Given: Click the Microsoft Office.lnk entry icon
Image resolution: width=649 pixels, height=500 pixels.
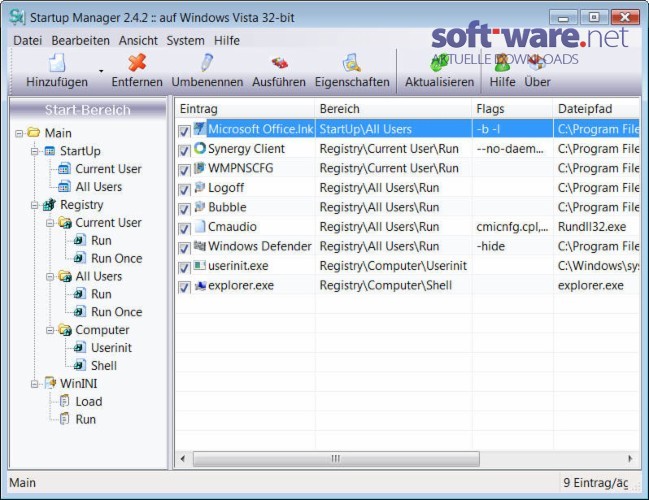Looking at the screenshot, I should 200,129.
